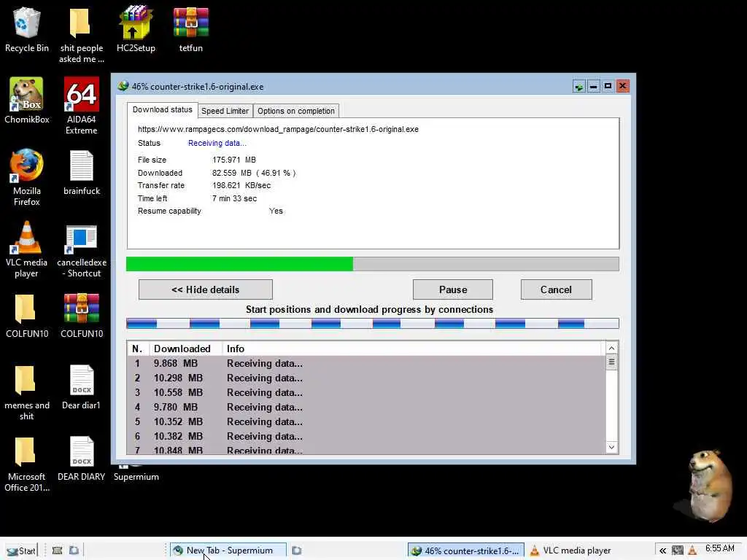The width and height of the screenshot is (747, 560).
Task: Click the Hide details button
Action: [x=205, y=289]
